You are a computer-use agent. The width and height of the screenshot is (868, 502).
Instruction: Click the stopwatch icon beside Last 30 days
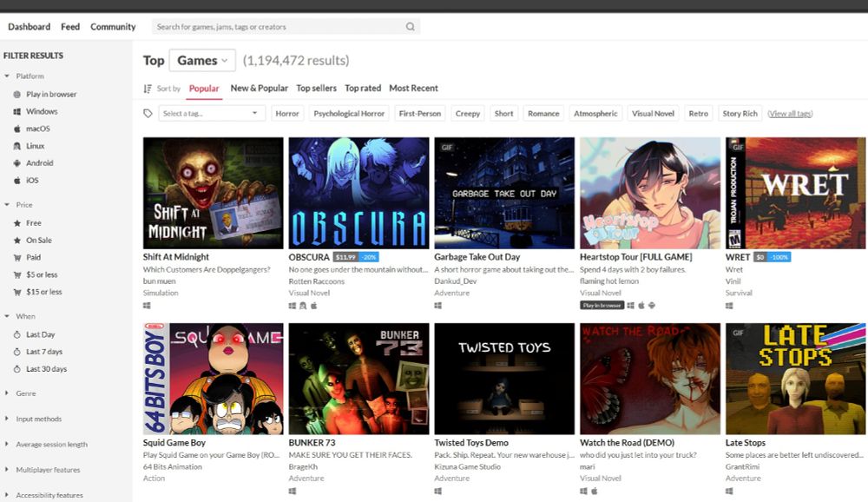[17, 369]
